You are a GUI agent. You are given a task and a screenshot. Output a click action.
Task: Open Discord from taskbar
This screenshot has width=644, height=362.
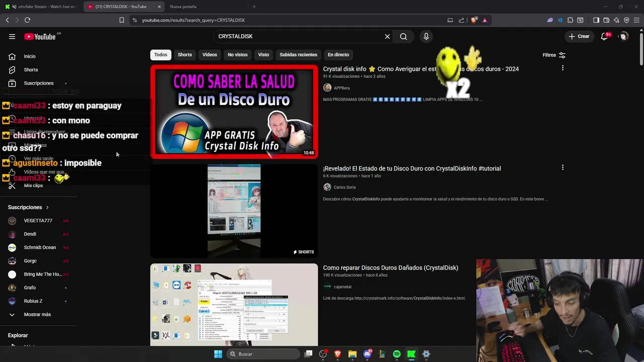point(367,354)
